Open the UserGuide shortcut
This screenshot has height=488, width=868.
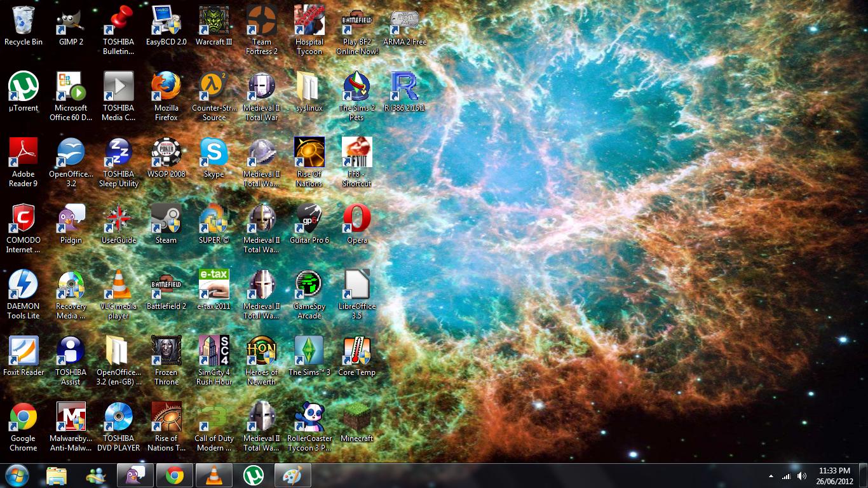(119, 224)
